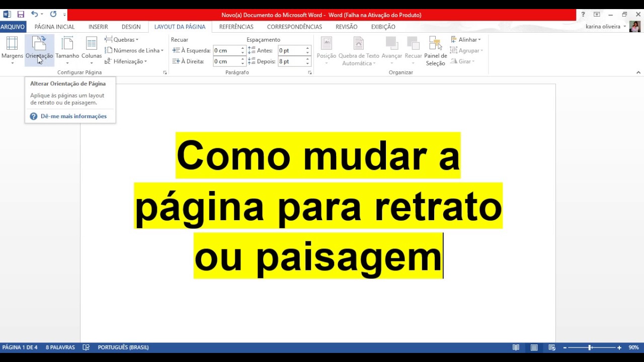Open Word Help question mark icon
This screenshot has height=362, width=644.
[583, 15]
